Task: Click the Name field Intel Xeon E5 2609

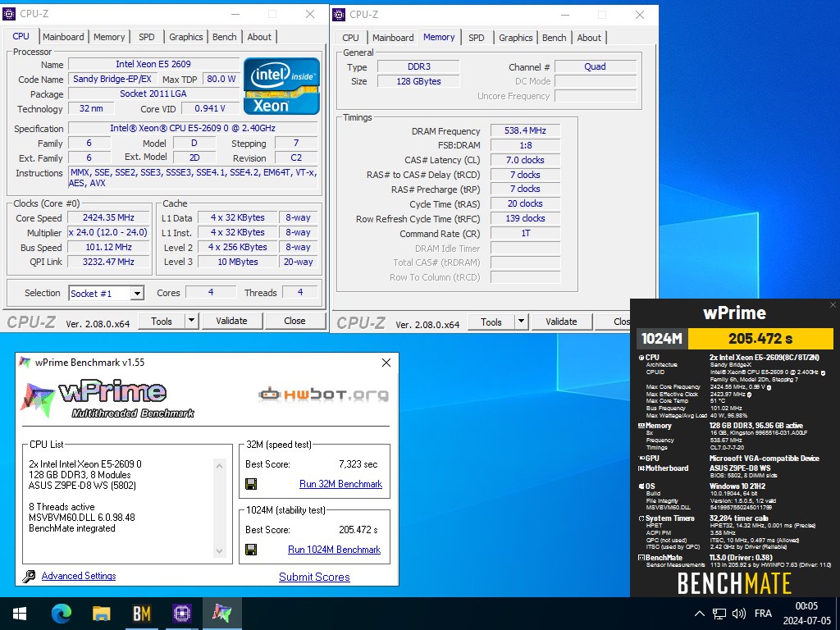Action: pos(153,64)
